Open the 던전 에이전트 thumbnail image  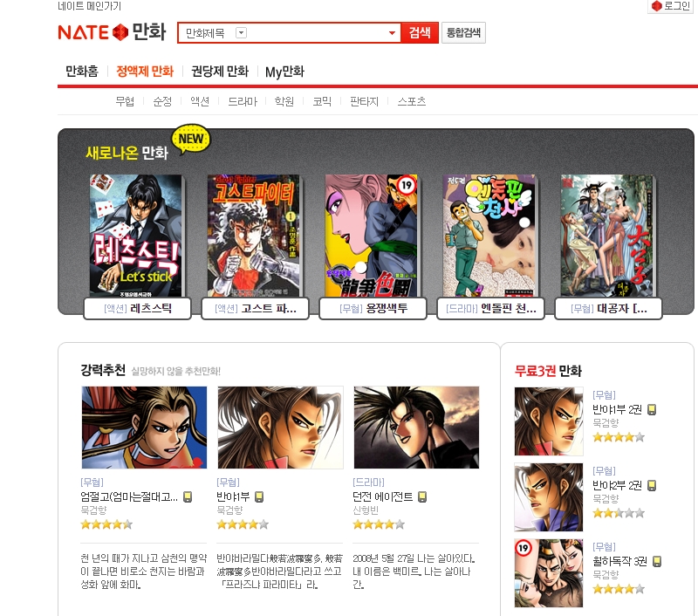[417, 428]
